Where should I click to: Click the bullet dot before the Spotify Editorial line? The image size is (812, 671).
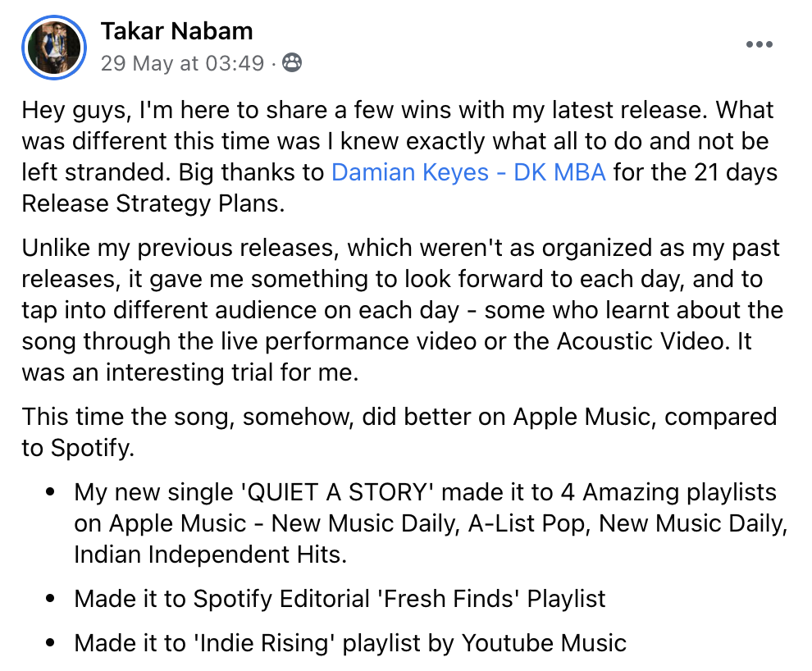tap(51, 600)
